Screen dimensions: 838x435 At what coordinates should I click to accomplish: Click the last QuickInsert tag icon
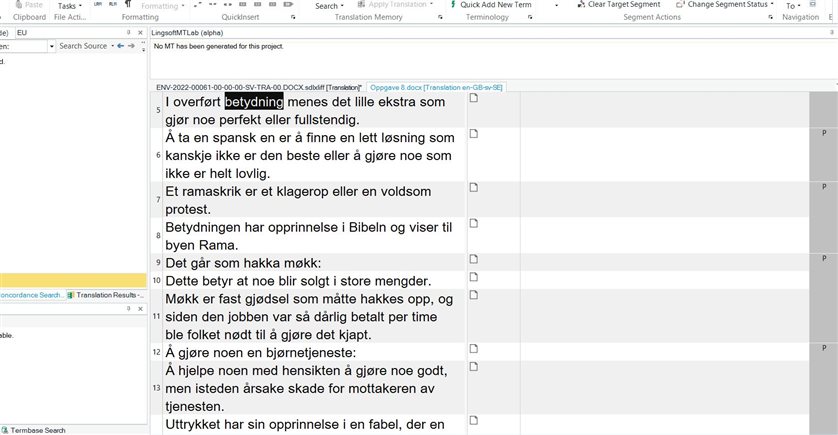[x=288, y=4]
